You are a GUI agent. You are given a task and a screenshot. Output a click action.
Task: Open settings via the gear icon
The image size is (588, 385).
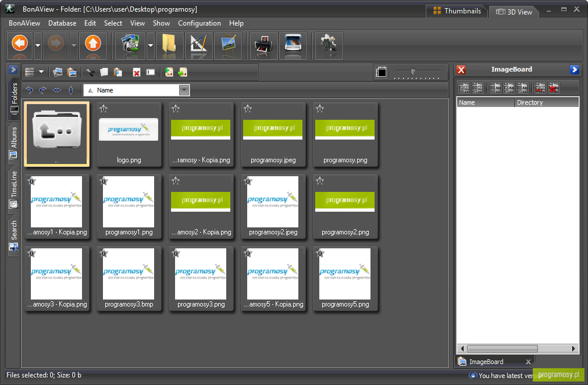(x=329, y=45)
